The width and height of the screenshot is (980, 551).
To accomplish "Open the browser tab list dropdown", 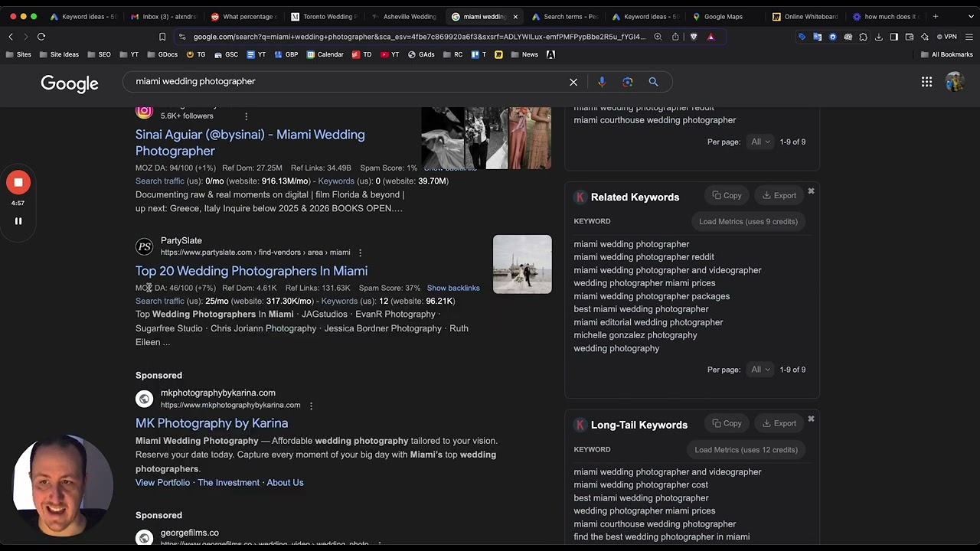I will 971,16.
